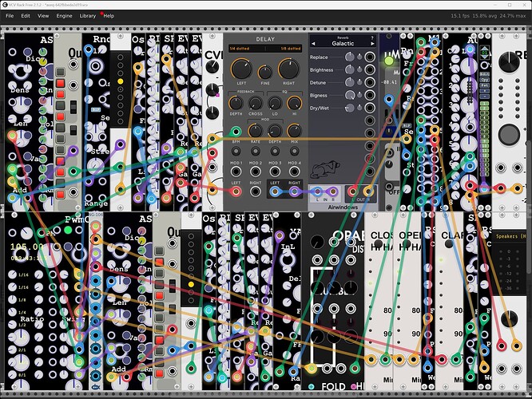Click the Delay's unpatched RIGHT input jack
Viewport: 532px width, 399px height.
255,192
